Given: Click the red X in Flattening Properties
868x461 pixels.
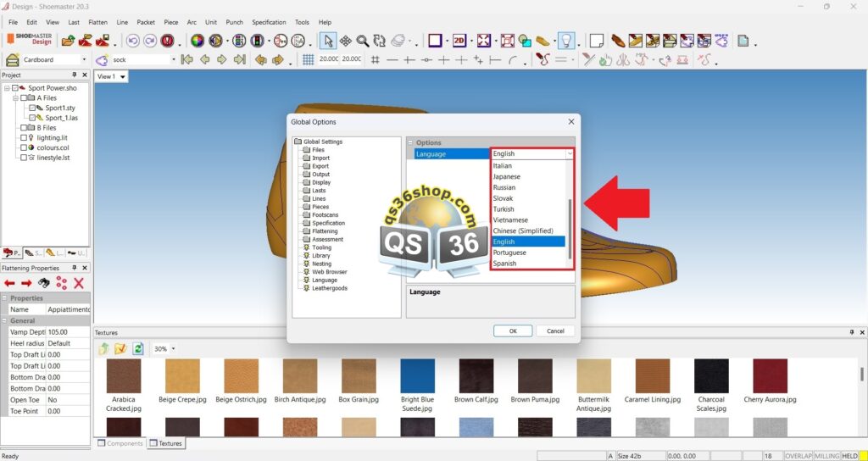Looking at the screenshot, I should click(79, 283).
